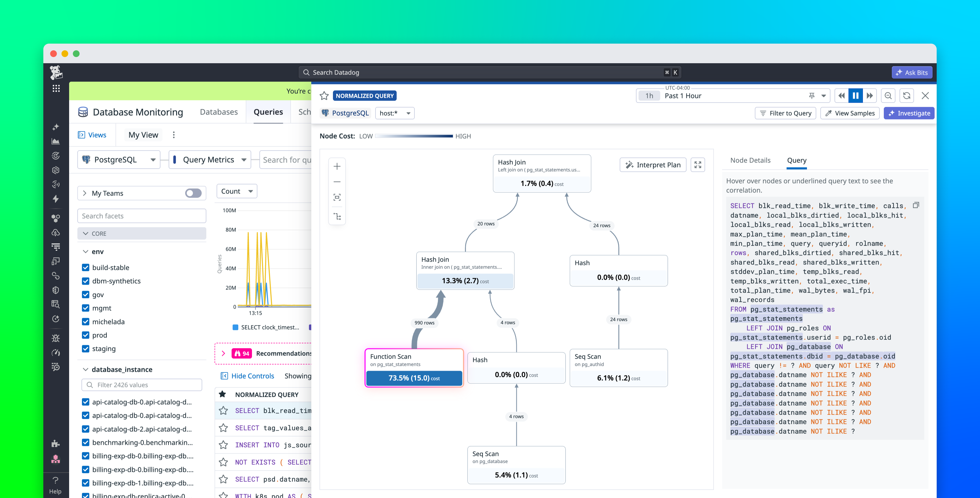This screenshot has height=498, width=980.
Task: Click Interpret Plan
Action: point(653,165)
